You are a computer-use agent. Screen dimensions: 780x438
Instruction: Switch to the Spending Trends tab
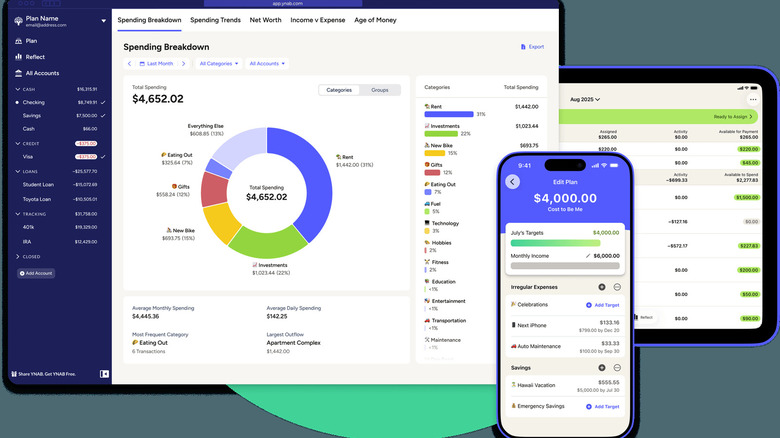pos(215,20)
